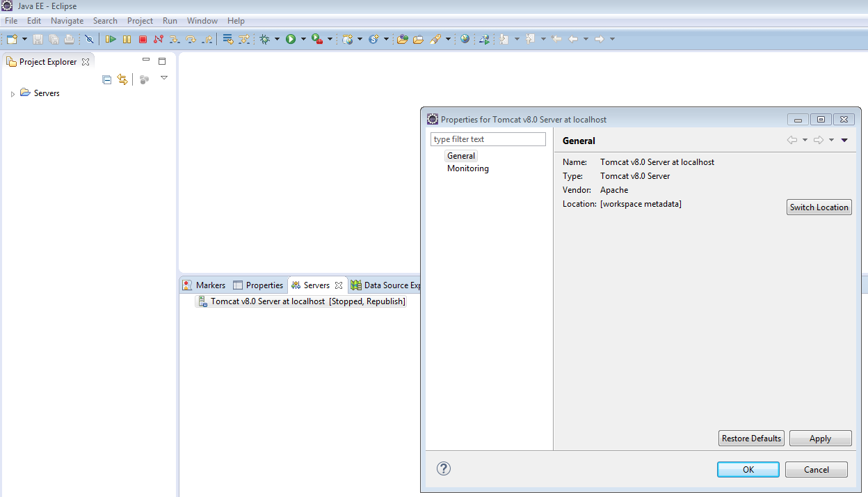Expand the Servers folder tree node
Image resolution: width=868 pixels, height=497 pixels.
coord(13,94)
